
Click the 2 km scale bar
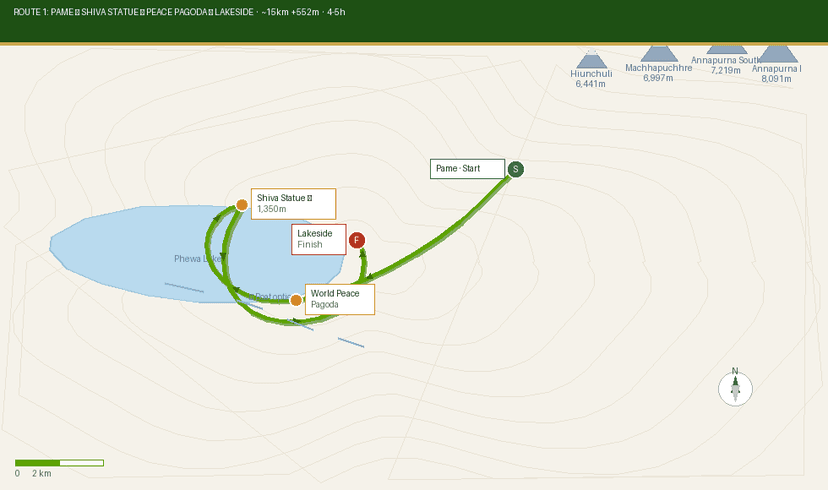coord(59,463)
